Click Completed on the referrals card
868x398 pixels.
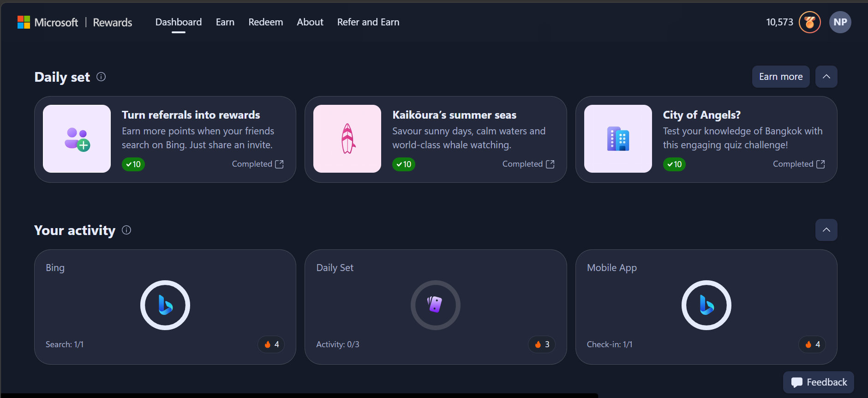252,164
